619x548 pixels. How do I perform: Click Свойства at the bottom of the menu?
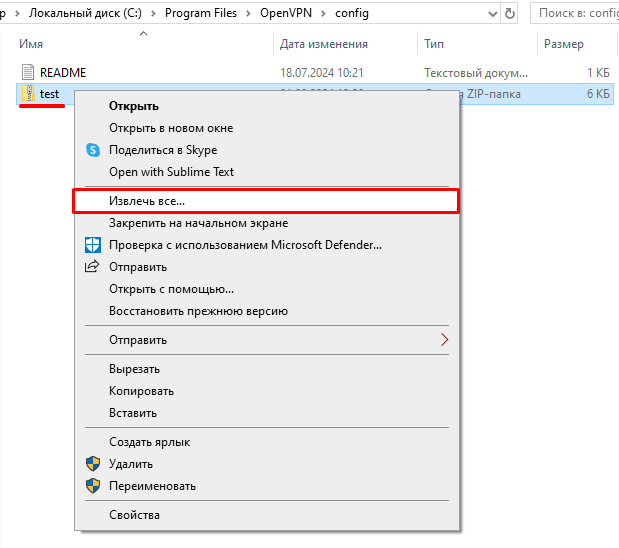tap(134, 515)
